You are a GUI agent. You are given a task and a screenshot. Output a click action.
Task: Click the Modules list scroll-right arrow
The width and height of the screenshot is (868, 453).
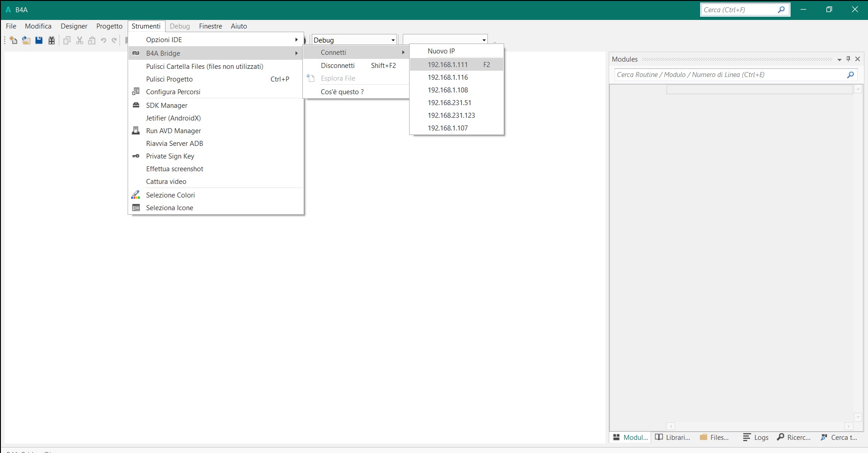point(849,426)
